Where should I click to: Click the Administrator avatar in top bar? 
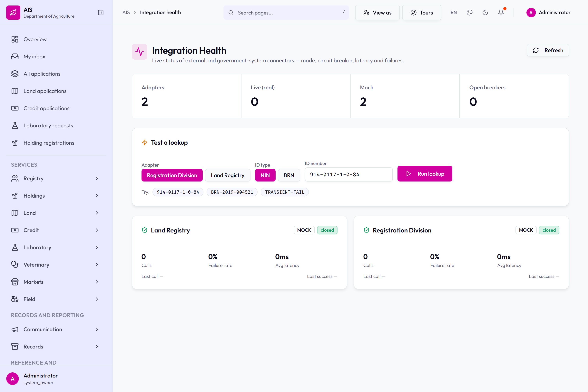pos(531,13)
